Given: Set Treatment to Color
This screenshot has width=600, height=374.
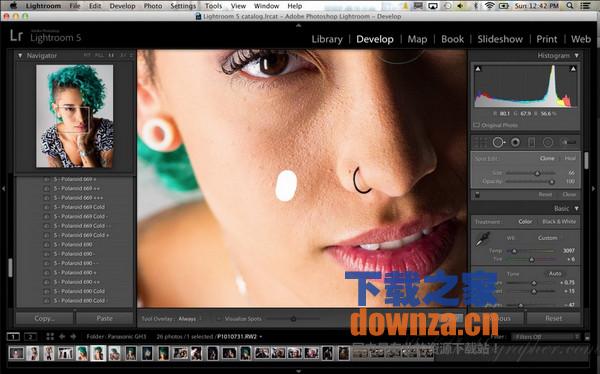Looking at the screenshot, I should [x=525, y=222].
